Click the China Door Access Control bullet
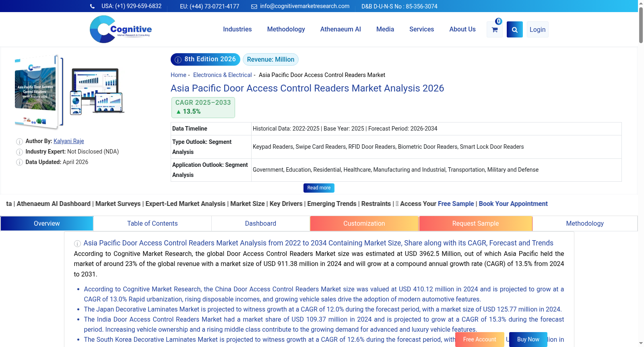This screenshot has height=347, width=644. tap(324, 294)
